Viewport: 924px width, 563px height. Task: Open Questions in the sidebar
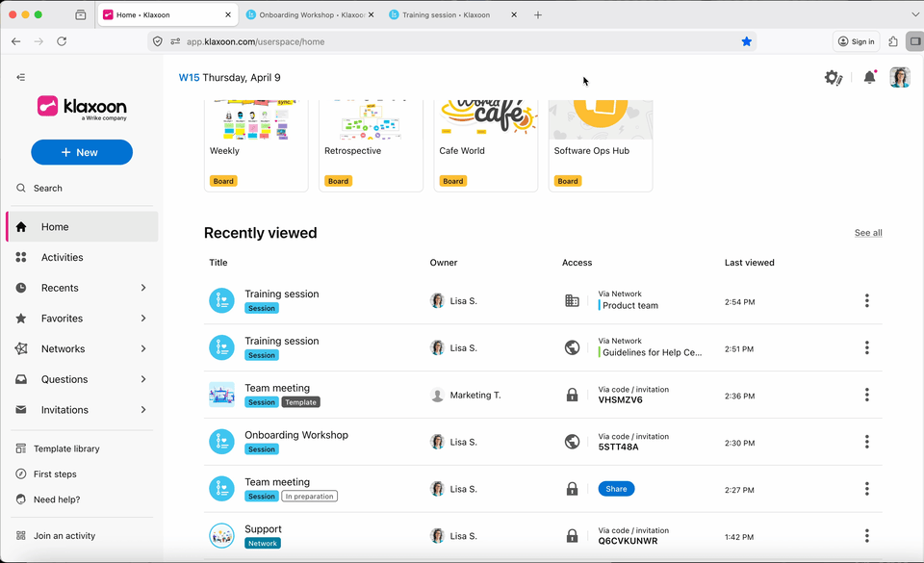pyautogui.click(x=64, y=379)
